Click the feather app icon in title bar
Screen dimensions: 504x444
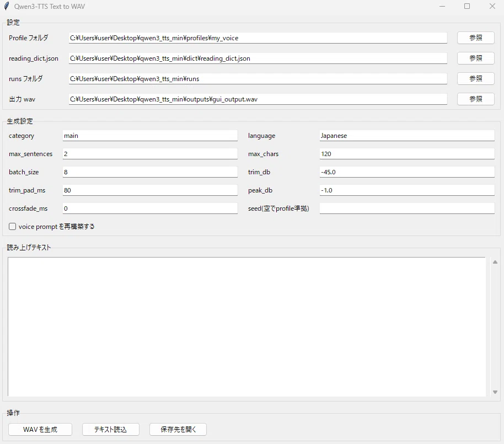click(7, 6)
